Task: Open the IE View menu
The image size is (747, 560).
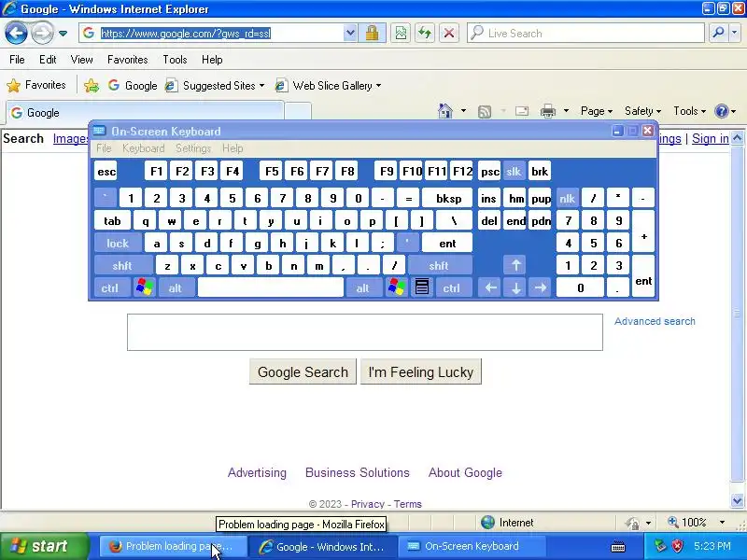Action: point(81,60)
